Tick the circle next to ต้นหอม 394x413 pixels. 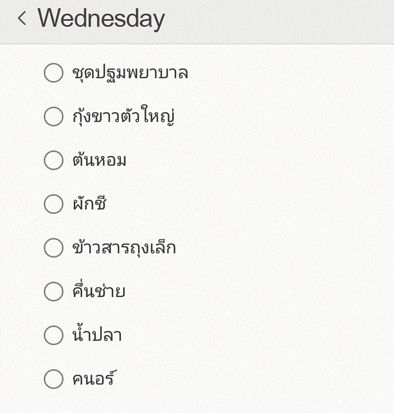(x=53, y=160)
